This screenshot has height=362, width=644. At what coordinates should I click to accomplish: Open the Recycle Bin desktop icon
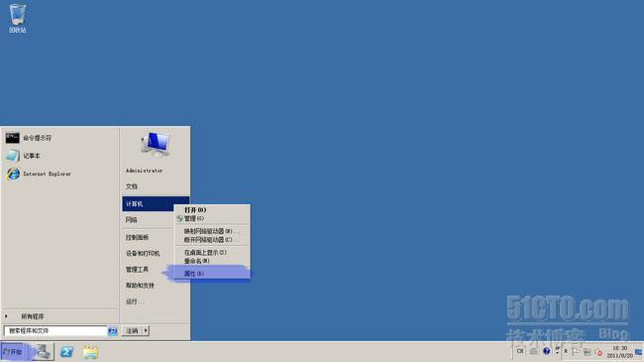[17, 18]
